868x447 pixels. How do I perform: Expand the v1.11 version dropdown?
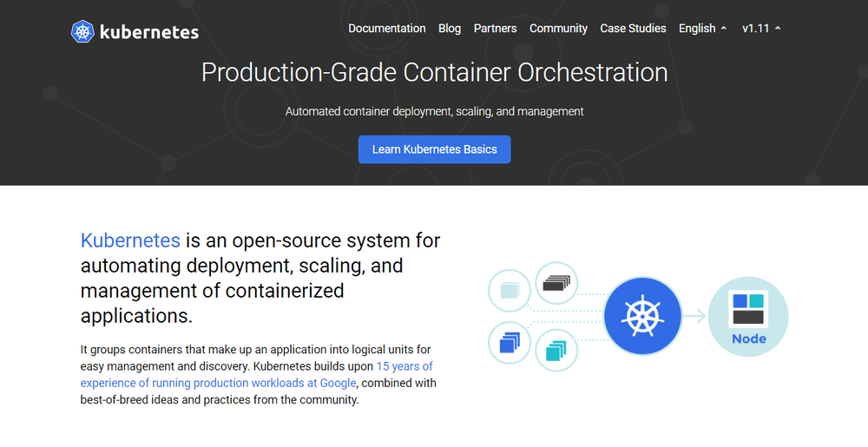[761, 29]
